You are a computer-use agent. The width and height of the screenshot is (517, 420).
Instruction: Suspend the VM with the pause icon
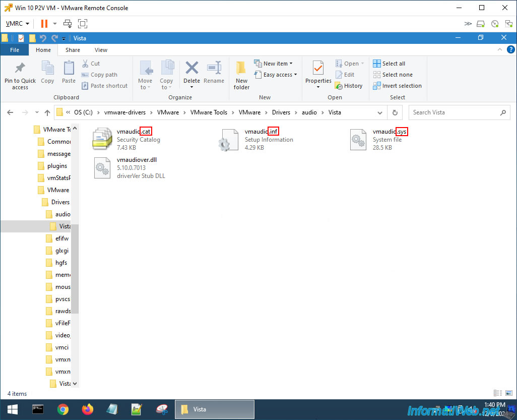click(44, 23)
